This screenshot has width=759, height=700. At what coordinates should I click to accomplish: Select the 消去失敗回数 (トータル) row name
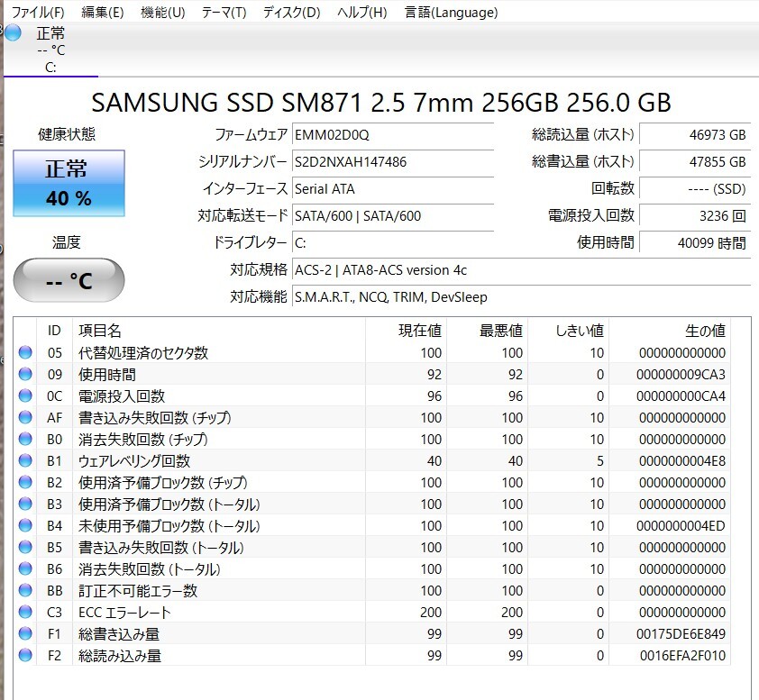click(x=150, y=568)
